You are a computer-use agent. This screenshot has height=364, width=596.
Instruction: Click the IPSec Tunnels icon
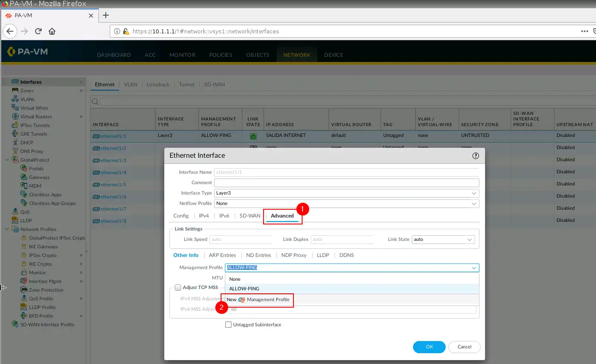(x=15, y=125)
